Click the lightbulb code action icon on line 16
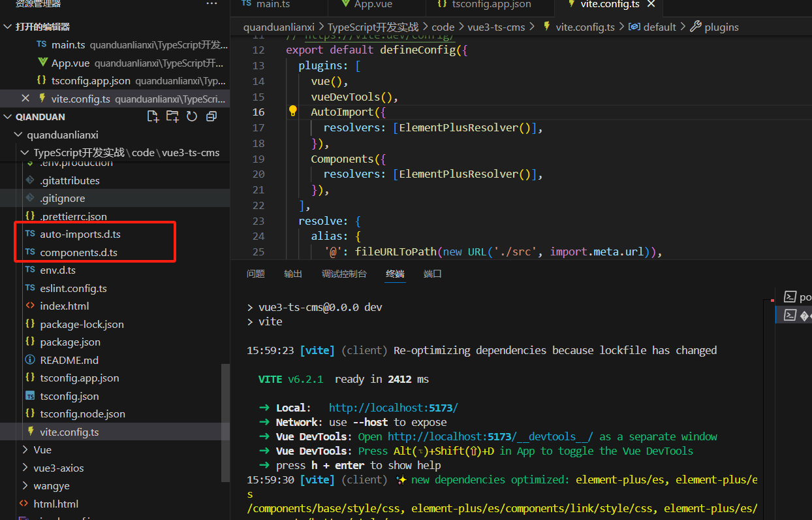The width and height of the screenshot is (812, 520). pos(293,112)
